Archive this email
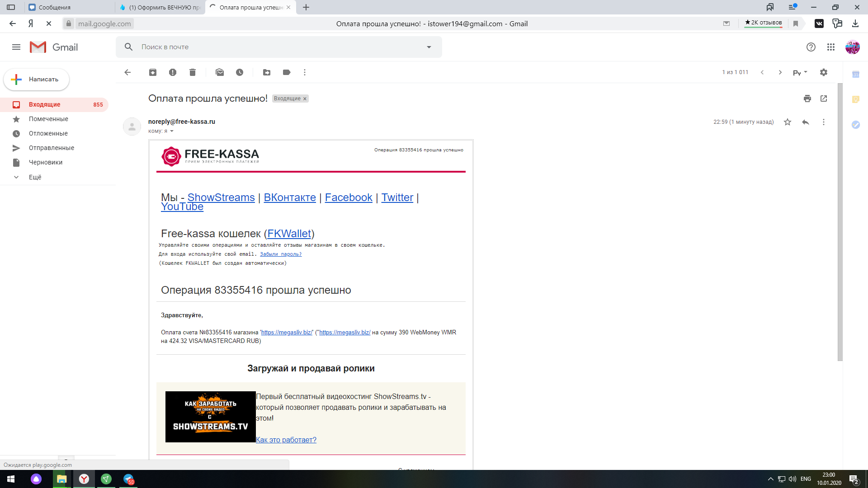 [x=153, y=72]
